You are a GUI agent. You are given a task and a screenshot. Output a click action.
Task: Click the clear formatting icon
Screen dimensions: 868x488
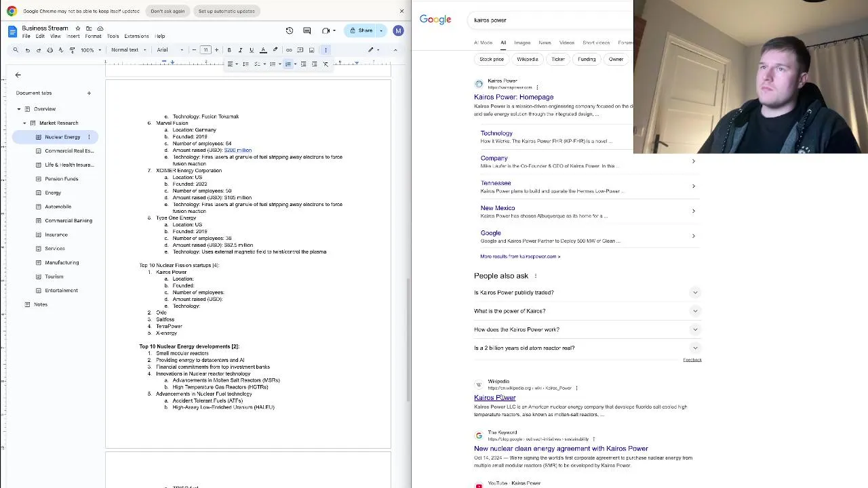point(325,64)
